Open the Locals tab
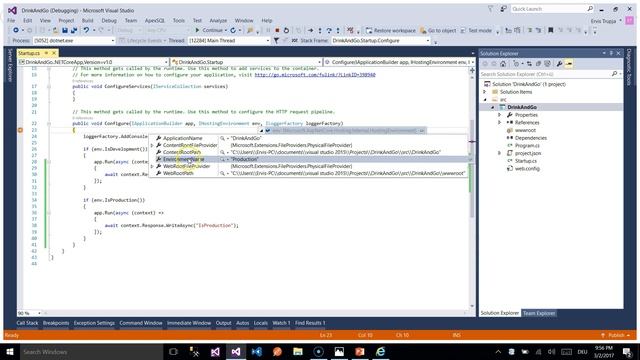The image size is (640, 360). pos(261,323)
